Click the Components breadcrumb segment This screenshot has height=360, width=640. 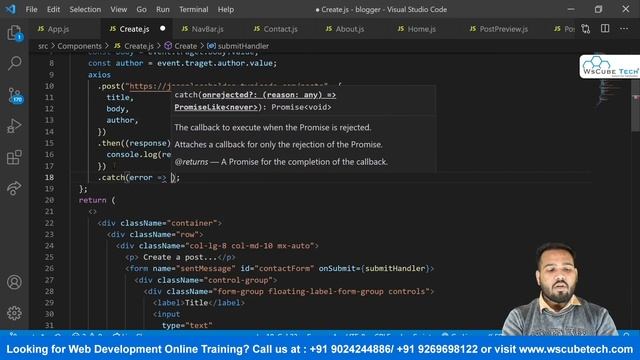[79, 46]
